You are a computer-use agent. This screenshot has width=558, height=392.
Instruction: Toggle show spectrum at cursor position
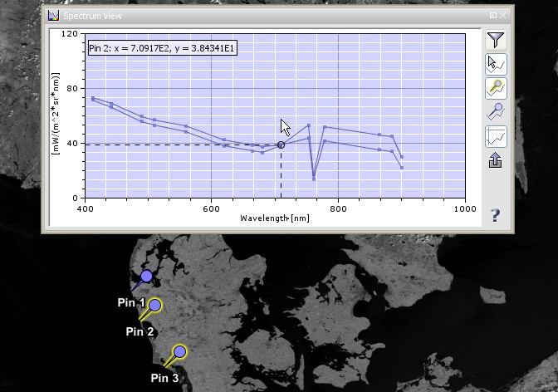[x=495, y=63]
